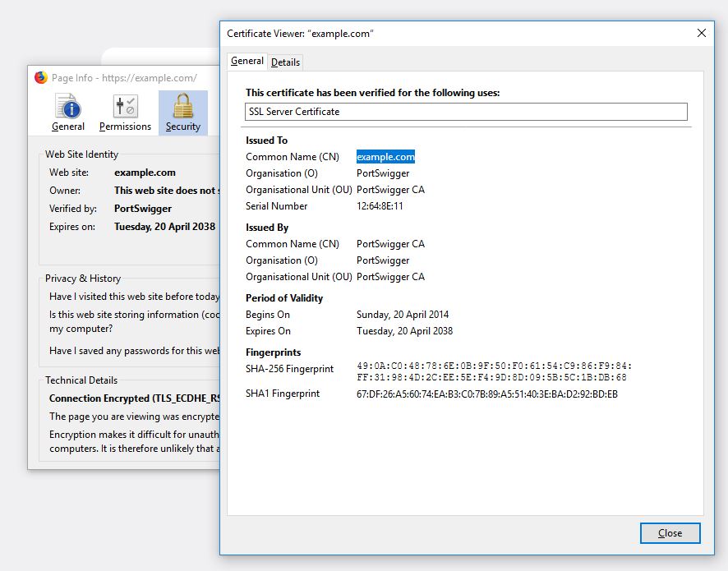Image resolution: width=728 pixels, height=571 pixels.
Task: Click 'Have I saved any passwords' question
Action: (x=134, y=351)
